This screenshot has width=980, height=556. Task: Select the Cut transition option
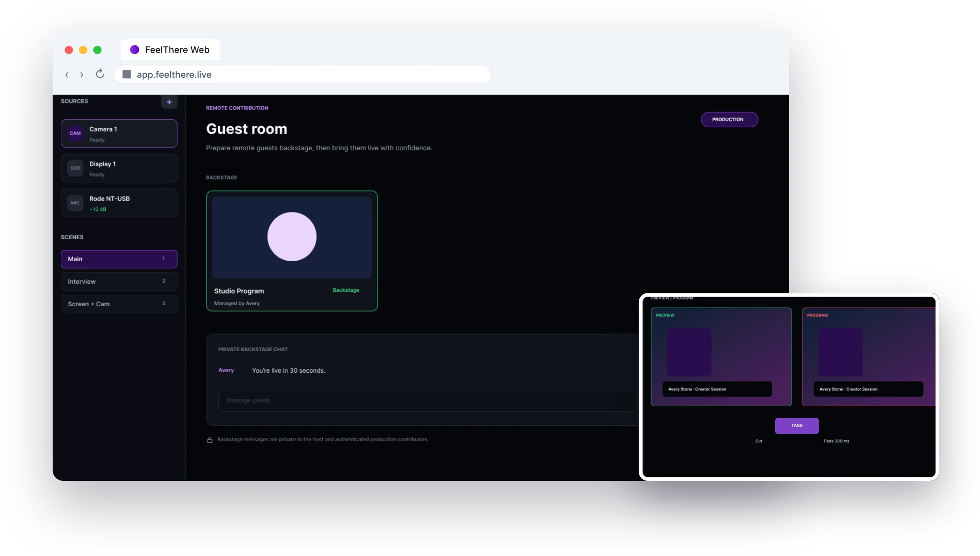(759, 441)
